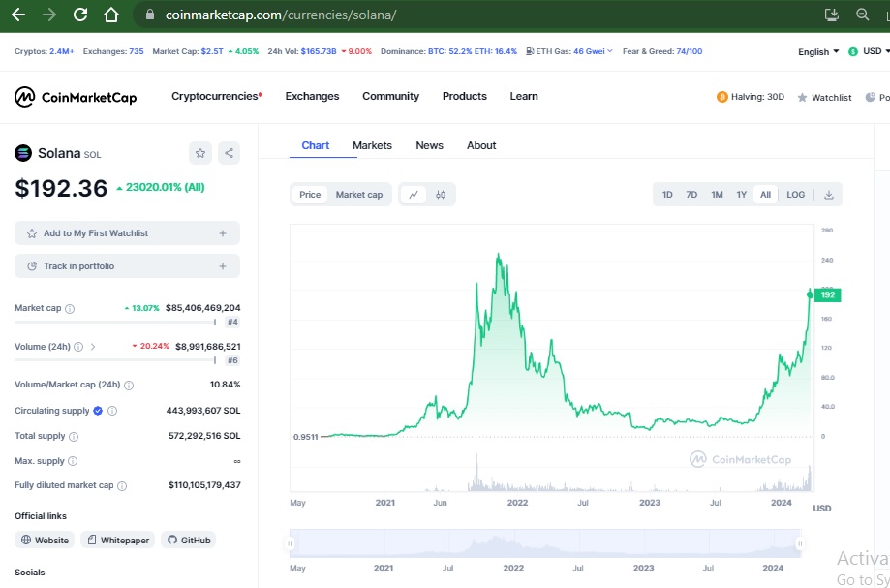Screen dimensions: 890x588
Task: Open the Watchlist star link
Action: coord(824,98)
